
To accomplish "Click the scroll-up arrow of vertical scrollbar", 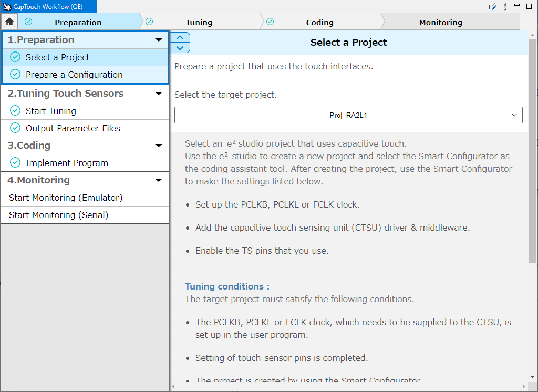I will pos(532,35).
